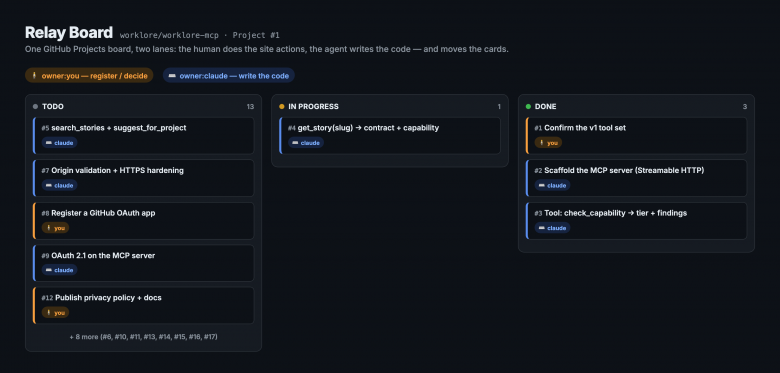The image size is (780, 373).
Task: Click the you badge on card #8
Action: pyautogui.click(x=55, y=228)
